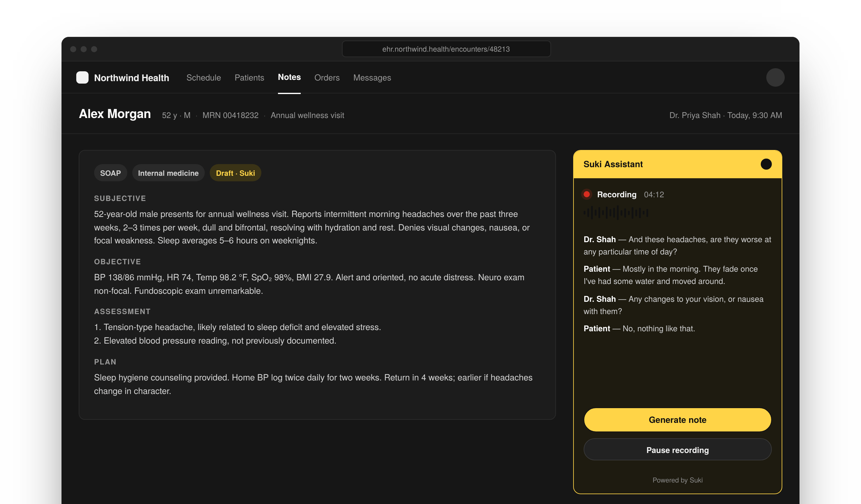The image size is (861, 504).
Task: Click transcript line about time of day
Action: pos(677,246)
